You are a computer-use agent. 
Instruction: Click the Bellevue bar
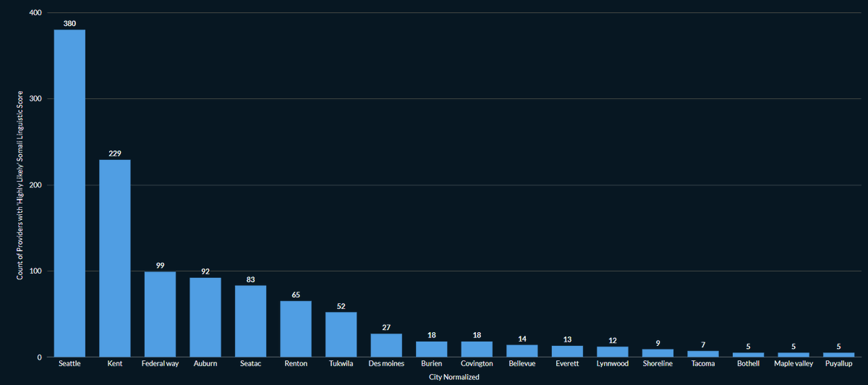click(522, 351)
